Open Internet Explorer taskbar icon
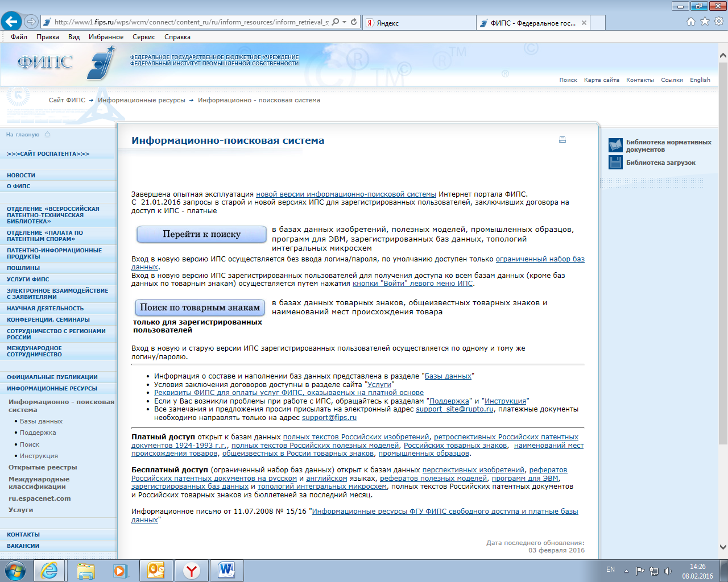 tap(49, 571)
